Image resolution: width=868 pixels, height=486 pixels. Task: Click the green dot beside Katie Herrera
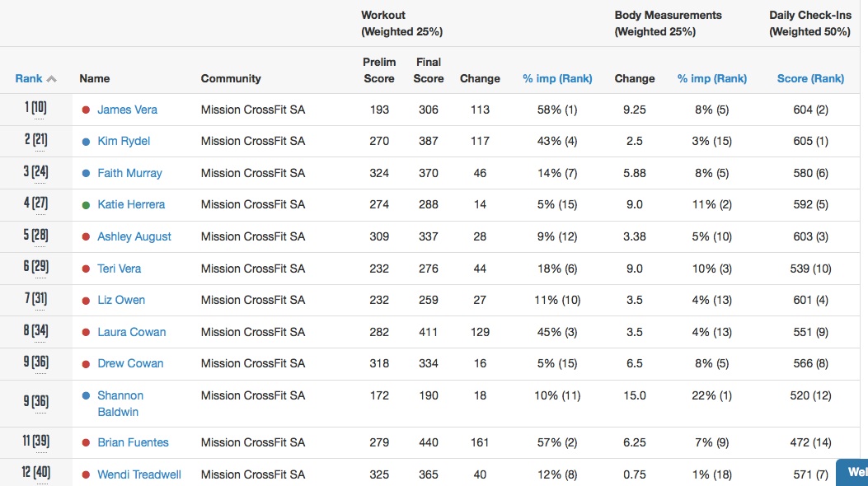pyautogui.click(x=86, y=205)
